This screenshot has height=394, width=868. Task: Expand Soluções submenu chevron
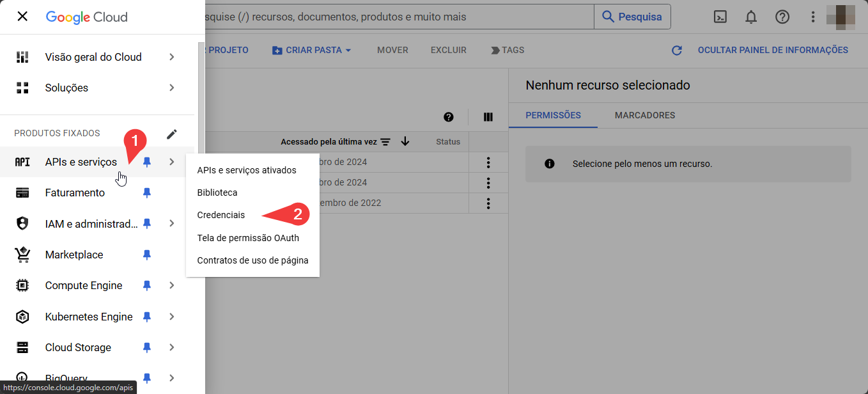point(172,88)
